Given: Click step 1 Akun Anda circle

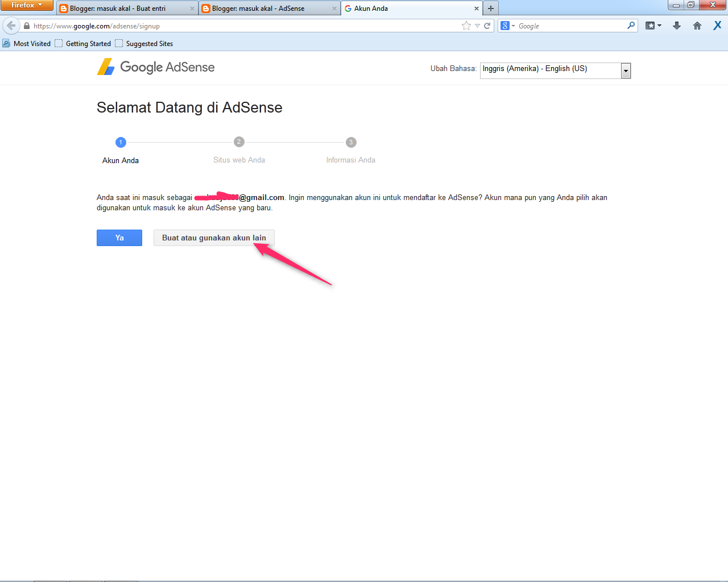Looking at the screenshot, I should pyautogui.click(x=121, y=142).
